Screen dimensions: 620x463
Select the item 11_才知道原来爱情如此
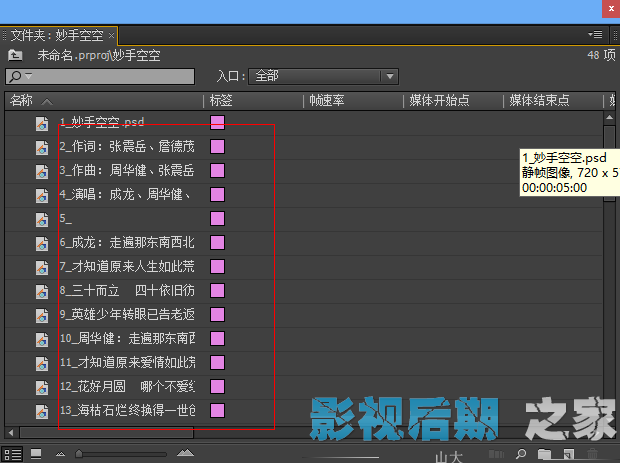pyautogui.click(x=127, y=363)
